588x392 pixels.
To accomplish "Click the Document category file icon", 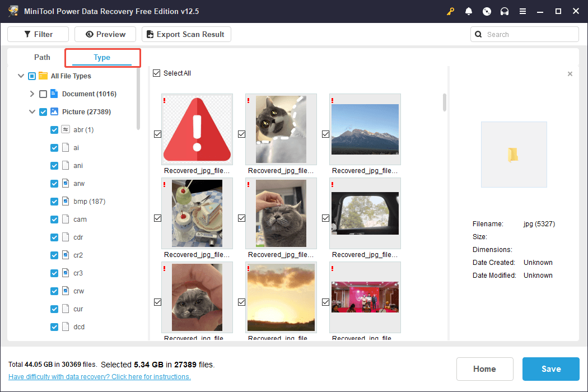I will coord(54,94).
